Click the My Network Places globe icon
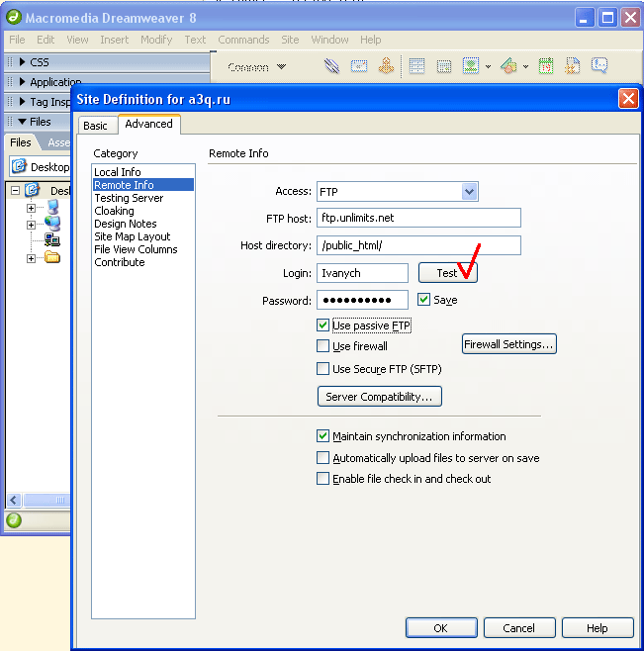Image resolution: width=644 pixels, height=651 pixels. pos(52,224)
